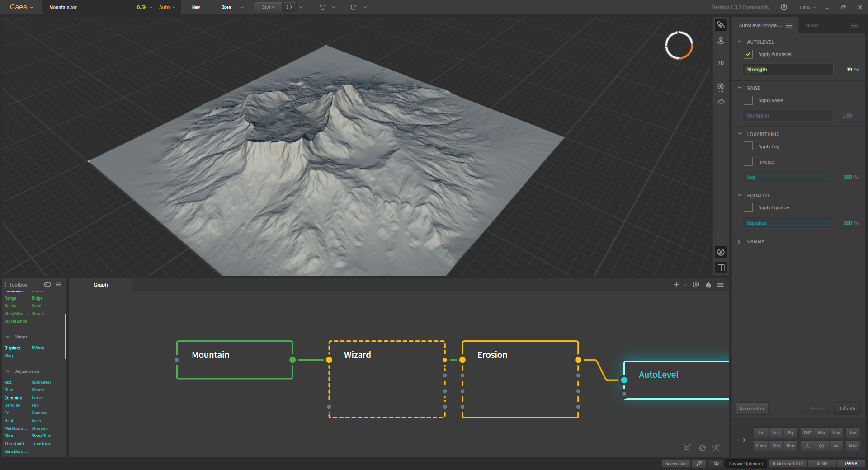Screen dimensions: 868x470
Task: Uncheck the Apply Autolevel checkbox
Action: coord(748,54)
